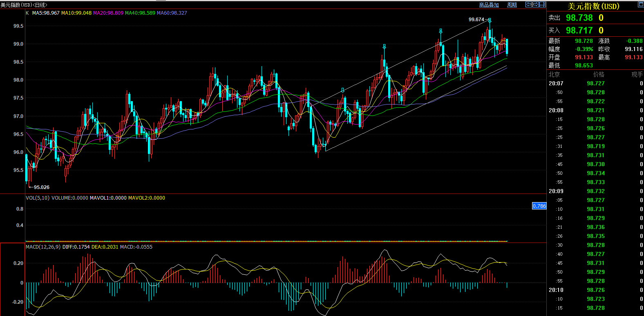Toggle the side panel layout icon
Image resolution: width=644 pixels, height=316 pixels.
point(543,4)
